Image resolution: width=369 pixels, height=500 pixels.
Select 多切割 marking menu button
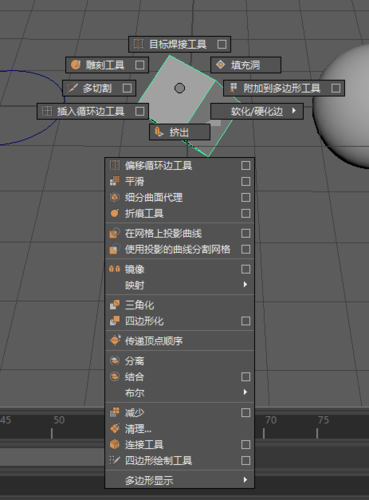coord(99,88)
